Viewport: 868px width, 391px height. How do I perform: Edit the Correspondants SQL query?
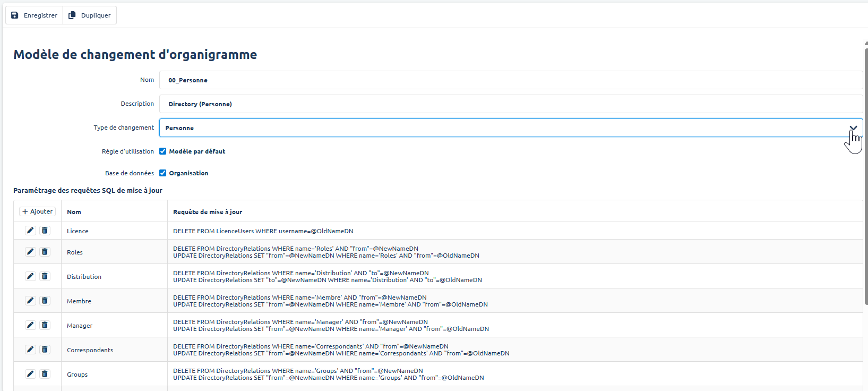click(30, 350)
